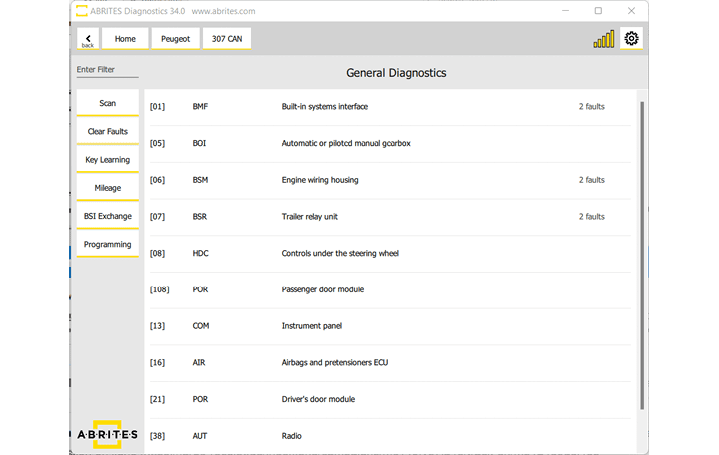The image size is (719, 455).
Task: Select the 307 CAN breadcrumb
Action: coord(227,39)
